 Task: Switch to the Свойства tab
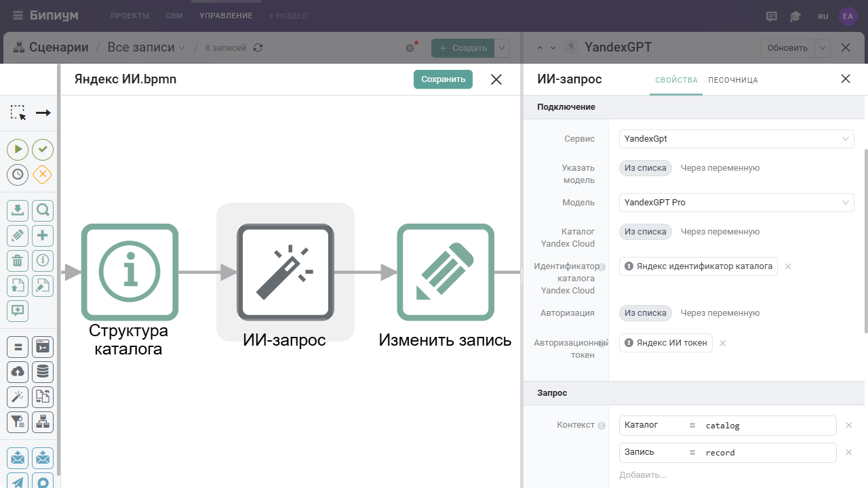coord(676,80)
